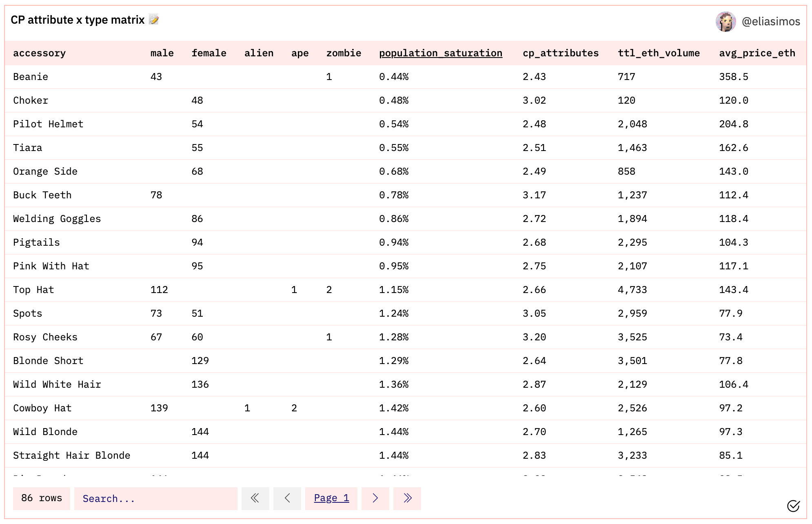Sort by ttl_eth_volume column header
The image size is (812, 524).
[659, 53]
